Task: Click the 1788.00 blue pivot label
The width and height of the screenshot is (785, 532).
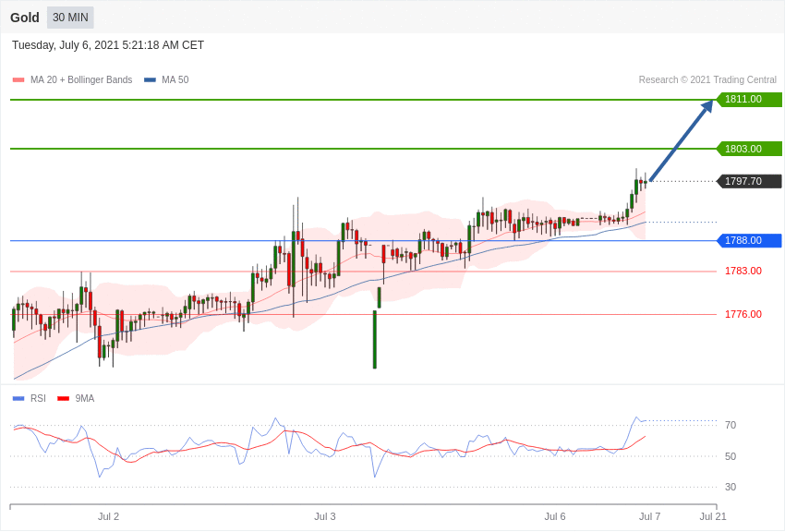Action: [x=750, y=240]
